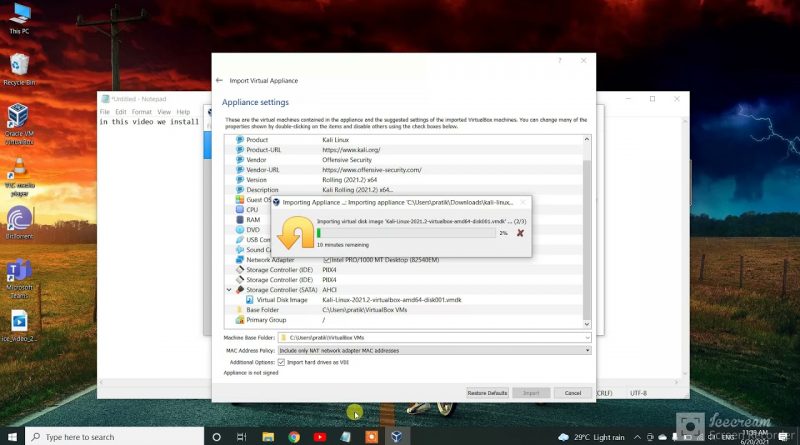Viewport: 800px width, 445px height.
Task: Toggle Import hard drives as VDI checkbox
Action: pyautogui.click(x=281, y=362)
